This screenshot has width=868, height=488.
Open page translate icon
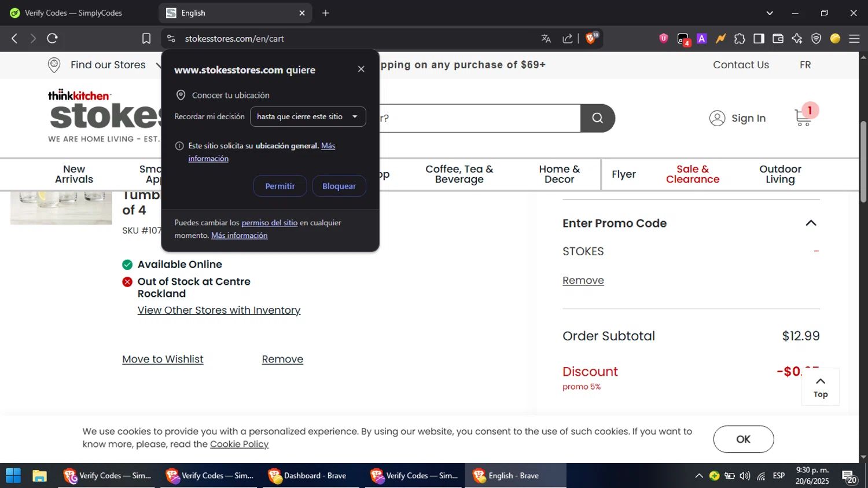(x=546, y=38)
